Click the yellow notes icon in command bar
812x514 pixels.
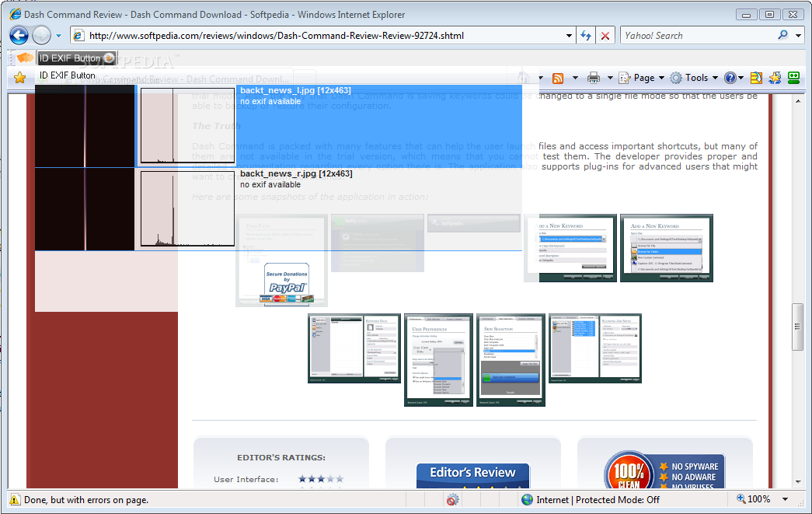tap(756, 78)
